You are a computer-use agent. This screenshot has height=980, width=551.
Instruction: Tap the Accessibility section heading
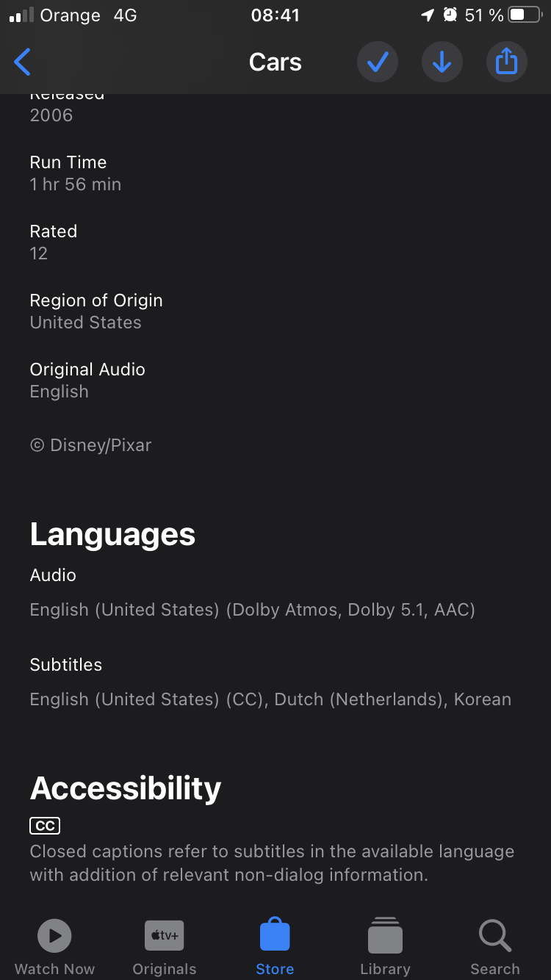(x=126, y=788)
